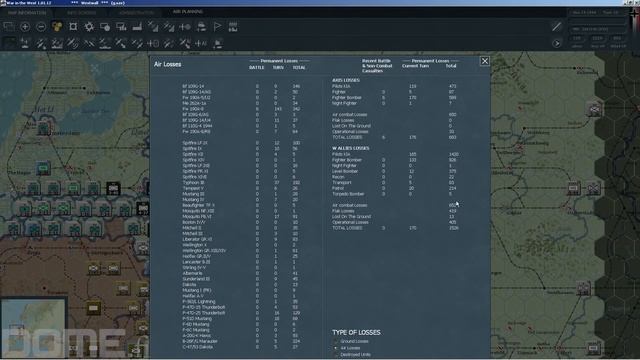Click the zoom in plus-circle icon
640x360 pixels.
coord(25,27)
